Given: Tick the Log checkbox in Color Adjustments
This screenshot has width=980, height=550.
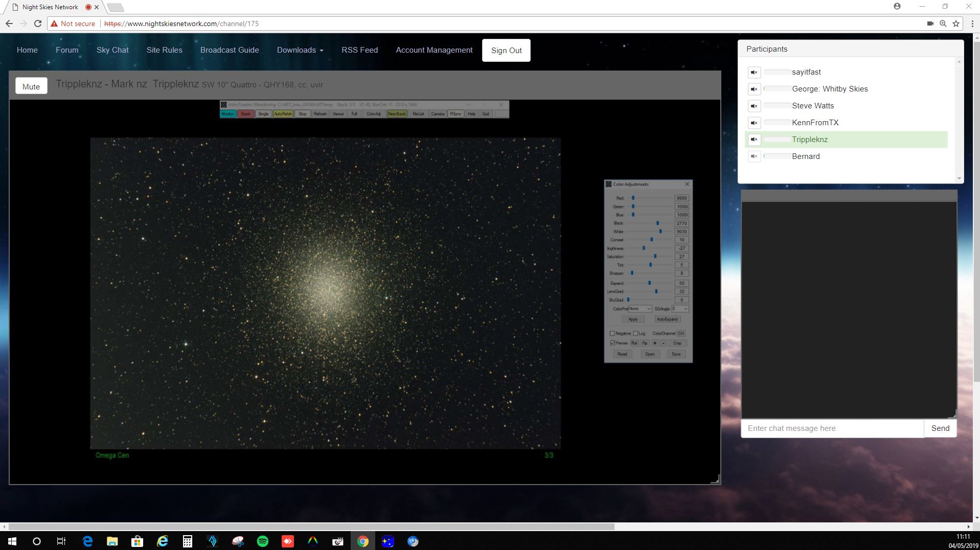Looking at the screenshot, I should point(635,333).
